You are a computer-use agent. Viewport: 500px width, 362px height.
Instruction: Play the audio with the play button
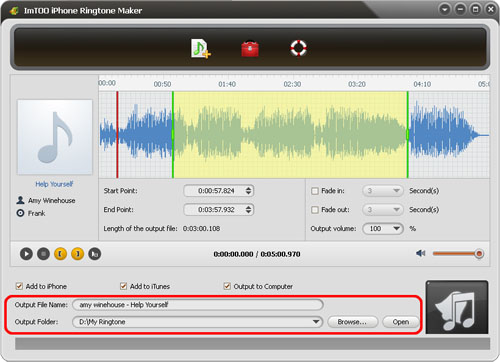coord(26,254)
